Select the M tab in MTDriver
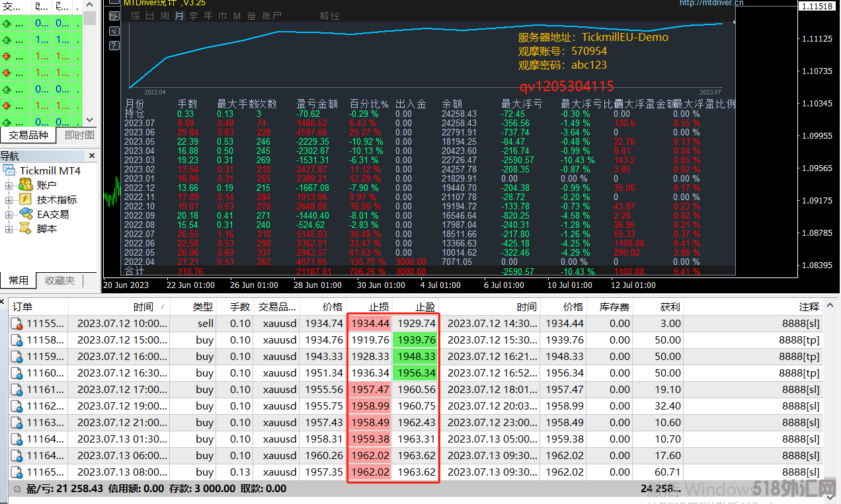The image size is (841, 504). point(237,16)
